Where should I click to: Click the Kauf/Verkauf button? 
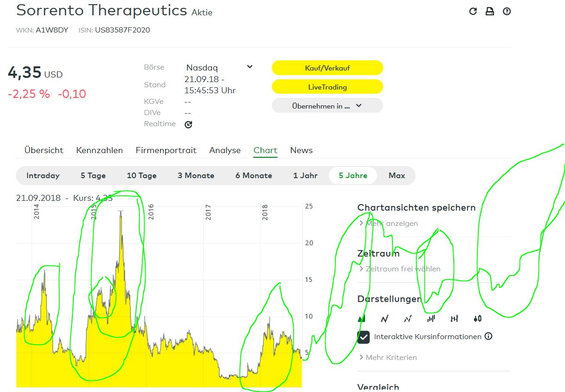point(327,68)
